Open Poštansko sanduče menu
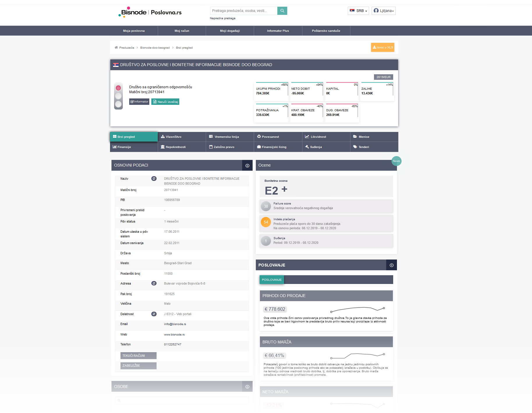The width and height of the screenshot is (532, 413). coord(326,31)
